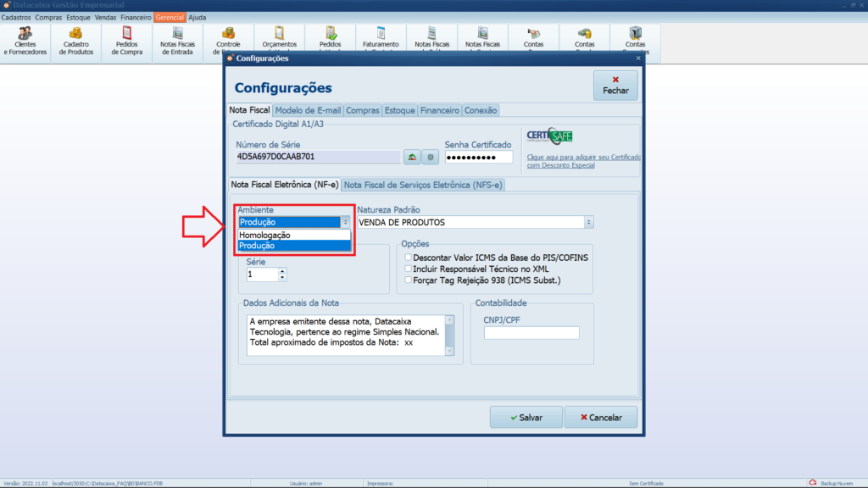Switch to Compras settings tab
Image resolution: width=868 pixels, height=488 pixels.
pyautogui.click(x=363, y=111)
